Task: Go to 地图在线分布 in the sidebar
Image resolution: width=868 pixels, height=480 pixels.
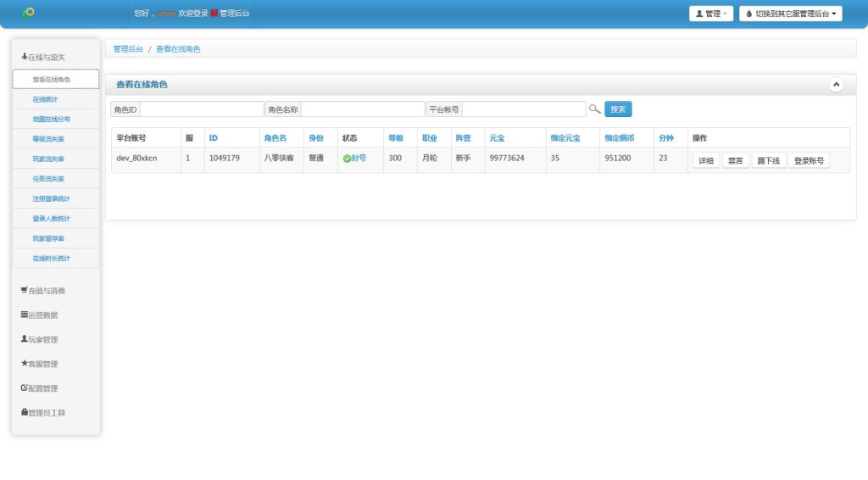Action: tap(51, 120)
